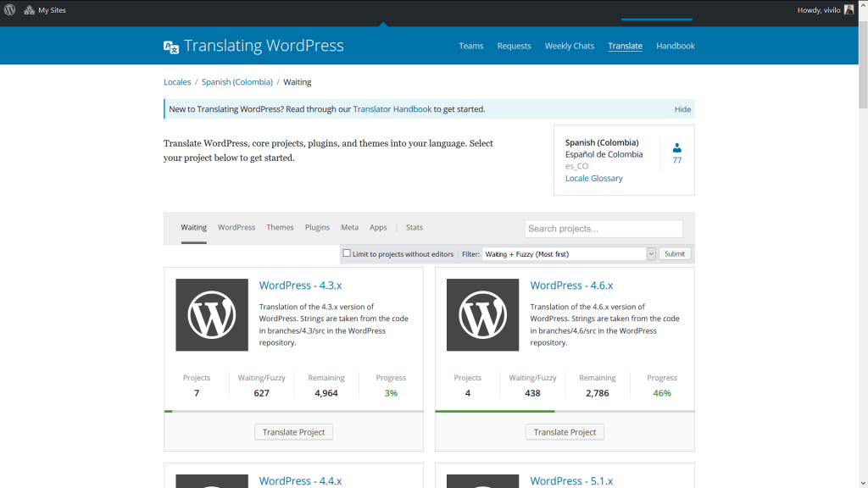The width and height of the screenshot is (868, 488).
Task: Select Translate in the top navigation
Action: [x=625, y=46]
